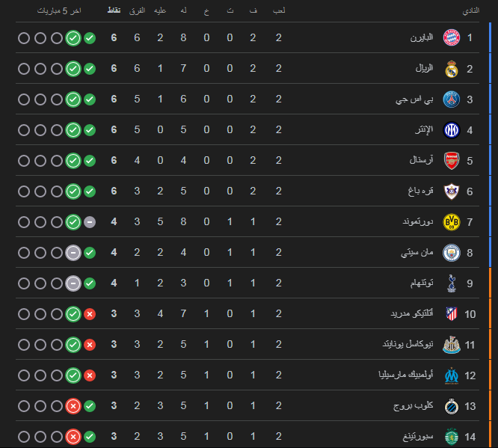Screen dimensions: 498x448
Task: Sort table by نقاط column header
Action: coord(114,11)
